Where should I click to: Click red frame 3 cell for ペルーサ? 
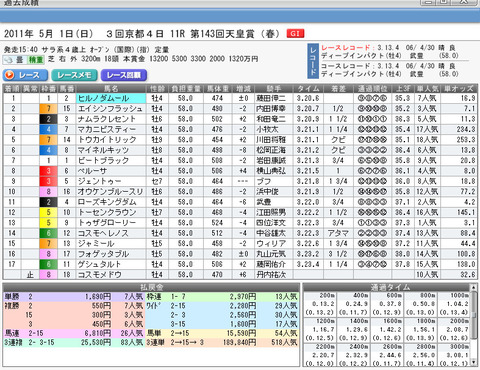(49, 171)
